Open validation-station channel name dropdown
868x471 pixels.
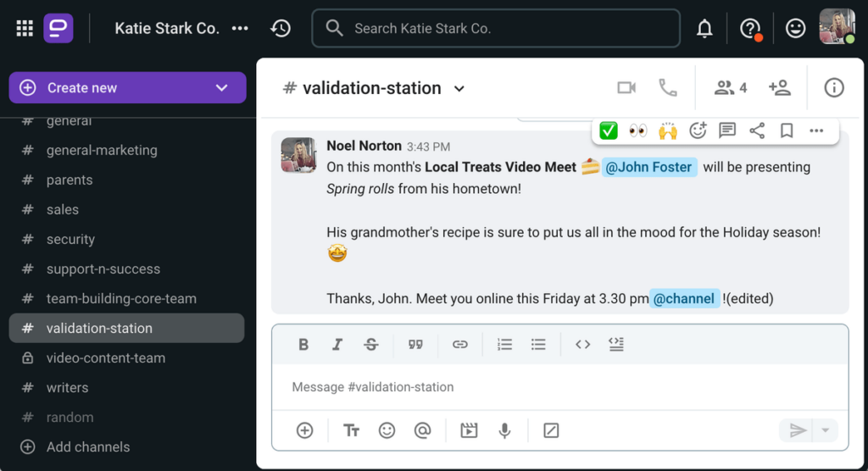(459, 89)
